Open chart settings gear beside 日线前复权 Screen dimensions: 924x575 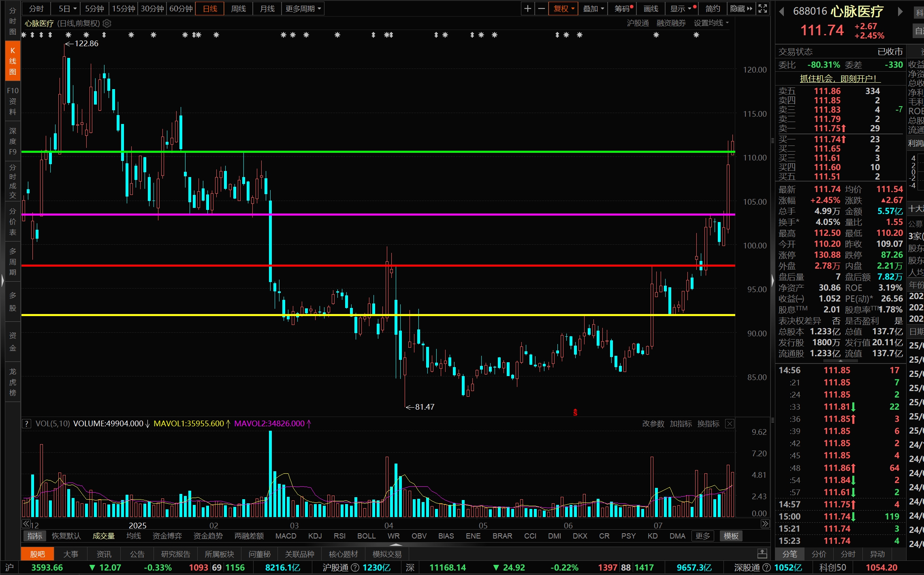(107, 24)
